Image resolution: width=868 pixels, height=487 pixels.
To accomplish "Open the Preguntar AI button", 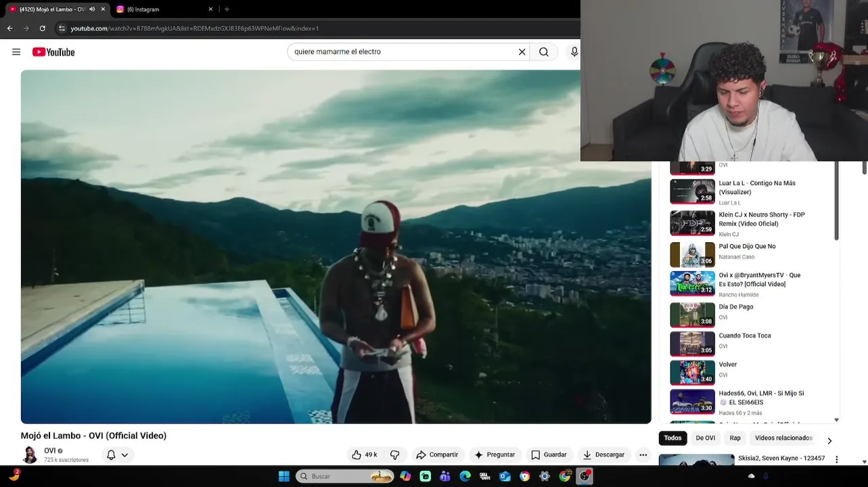I will tap(495, 455).
